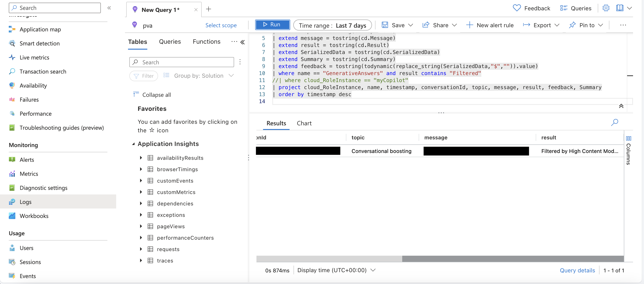Image resolution: width=644 pixels, height=284 pixels.
Task: Switch to the Chart tab
Action: [x=304, y=123]
